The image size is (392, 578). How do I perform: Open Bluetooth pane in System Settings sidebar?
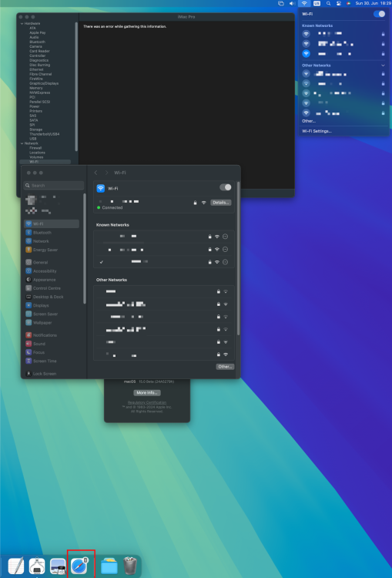(x=52, y=233)
